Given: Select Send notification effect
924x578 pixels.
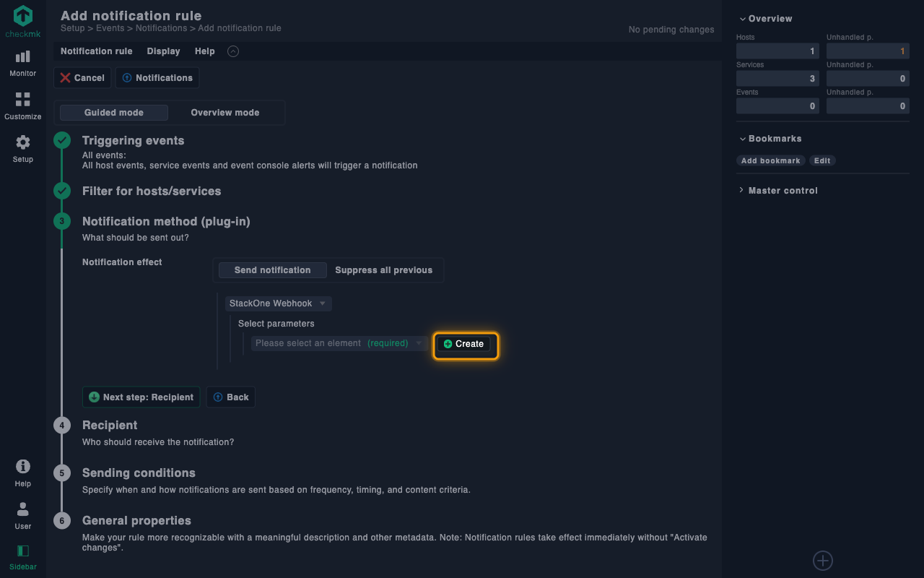Looking at the screenshot, I should click(x=273, y=270).
